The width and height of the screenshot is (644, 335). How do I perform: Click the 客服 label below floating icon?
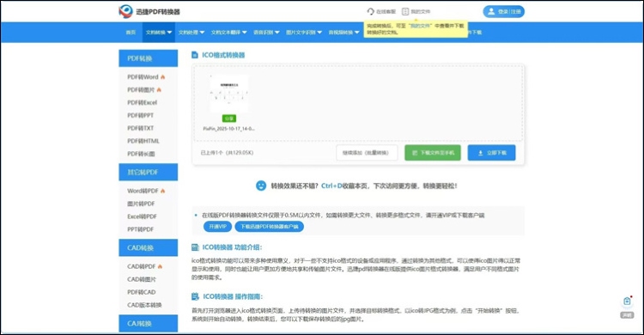[x=627, y=315]
